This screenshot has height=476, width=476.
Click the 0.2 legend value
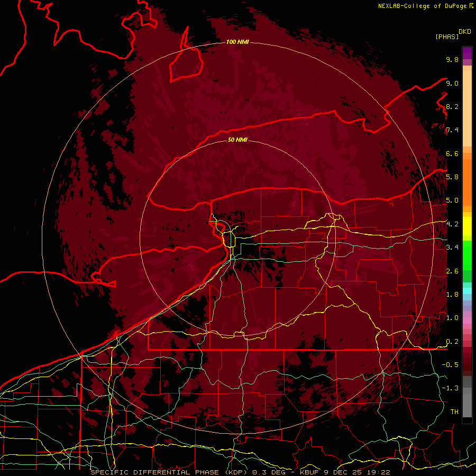(452, 342)
